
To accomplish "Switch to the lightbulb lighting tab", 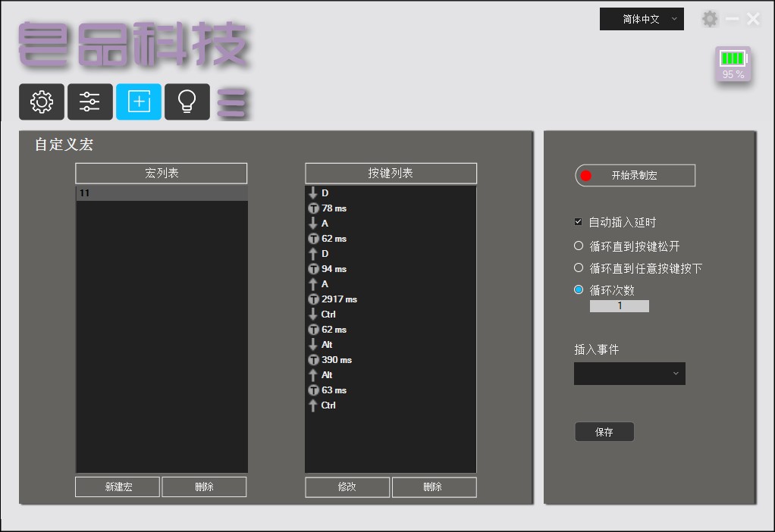I will point(187,102).
